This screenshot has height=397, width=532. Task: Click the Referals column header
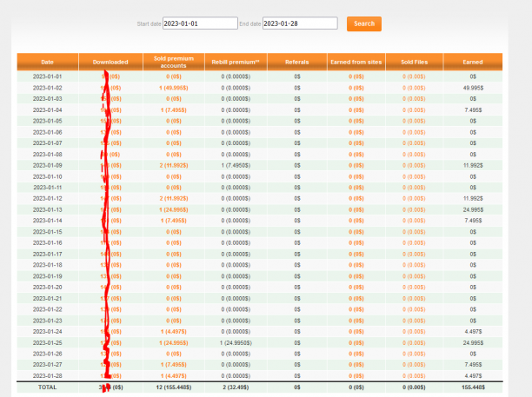297,62
